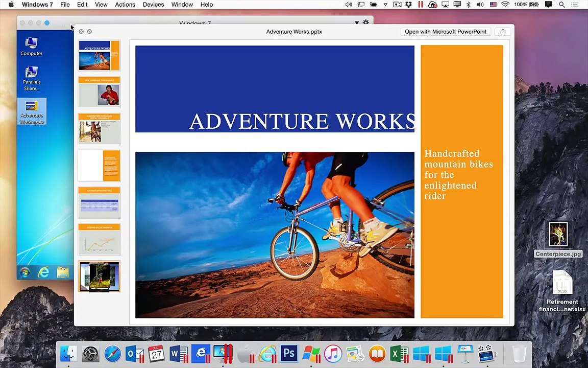Click the battery status indicator
This screenshot has height=368, width=588.
[534, 5]
